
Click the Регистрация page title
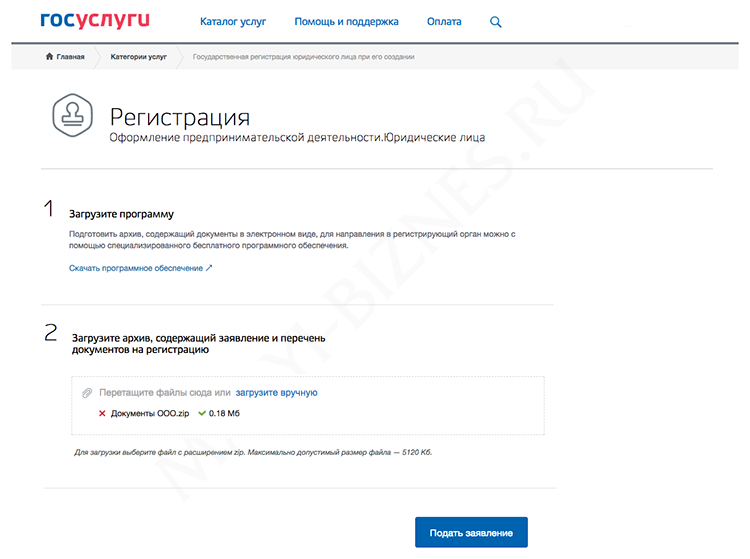pos(180,118)
